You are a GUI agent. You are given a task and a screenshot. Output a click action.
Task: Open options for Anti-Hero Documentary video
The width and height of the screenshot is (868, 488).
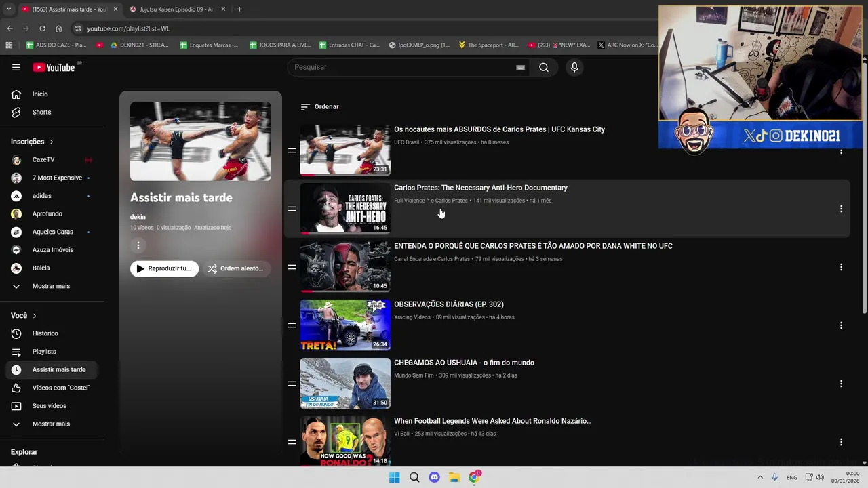click(x=841, y=209)
